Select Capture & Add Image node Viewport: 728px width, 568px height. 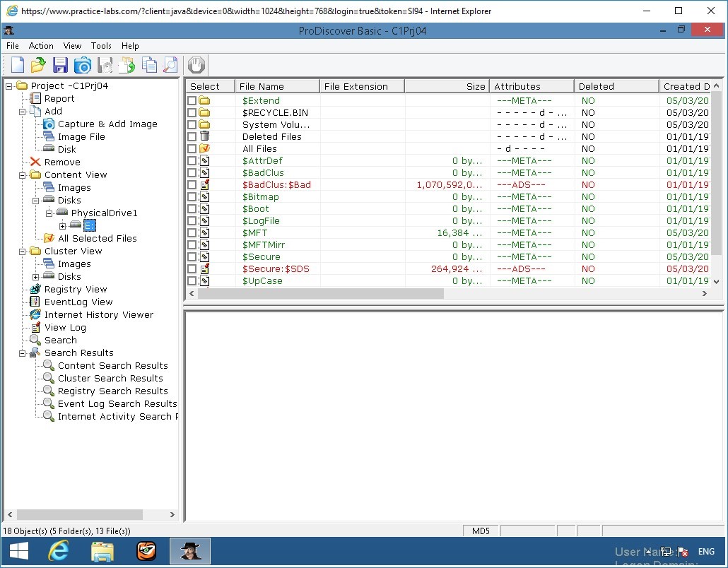tap(107, 124)
